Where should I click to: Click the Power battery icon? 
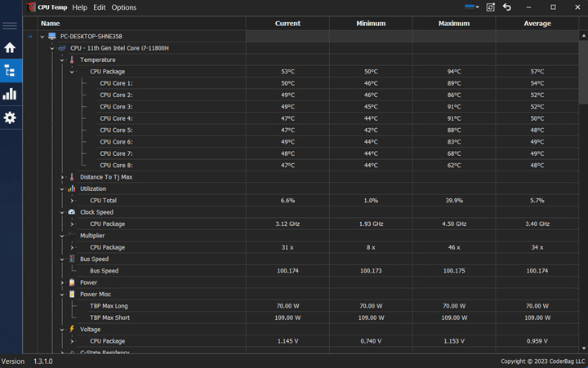[72, 282]
